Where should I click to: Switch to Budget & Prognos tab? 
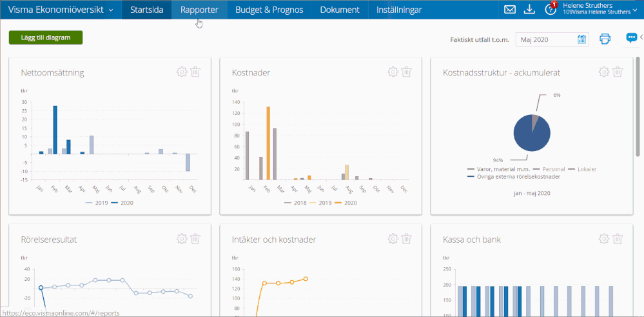pos(269,10)
